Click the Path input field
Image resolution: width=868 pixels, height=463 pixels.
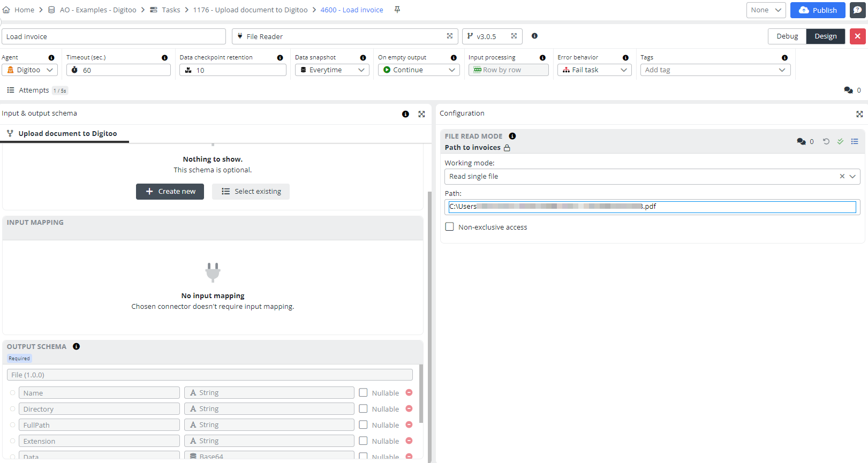tap(652, 207)
